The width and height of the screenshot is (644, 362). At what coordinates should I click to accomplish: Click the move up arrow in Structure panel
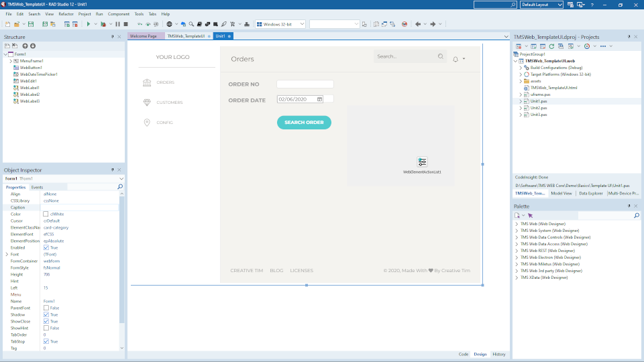coord(25,46)
